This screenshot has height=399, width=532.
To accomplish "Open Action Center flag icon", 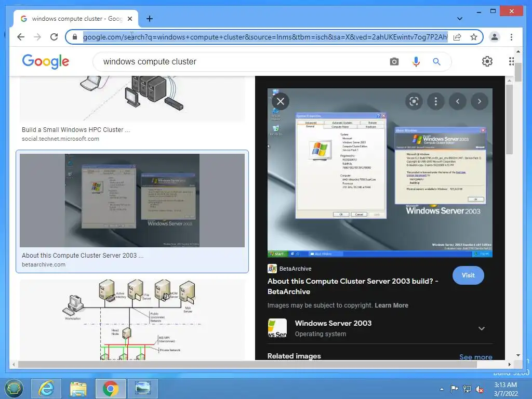I will point(454,389).
